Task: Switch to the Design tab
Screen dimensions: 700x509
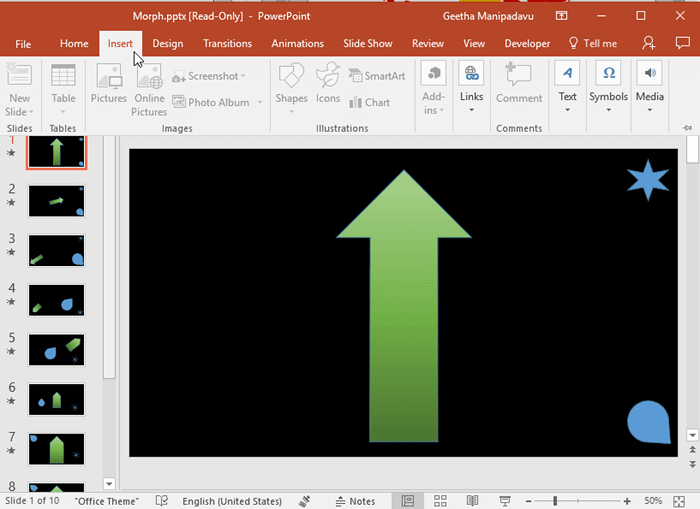Action: click(x=167, y=43)
